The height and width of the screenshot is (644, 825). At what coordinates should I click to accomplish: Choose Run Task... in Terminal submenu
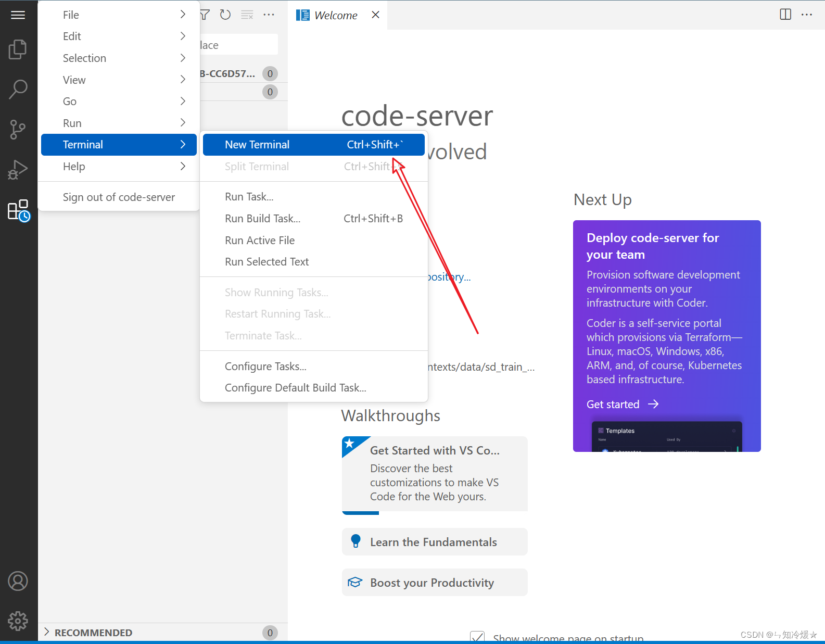click(x=314, y=197)
